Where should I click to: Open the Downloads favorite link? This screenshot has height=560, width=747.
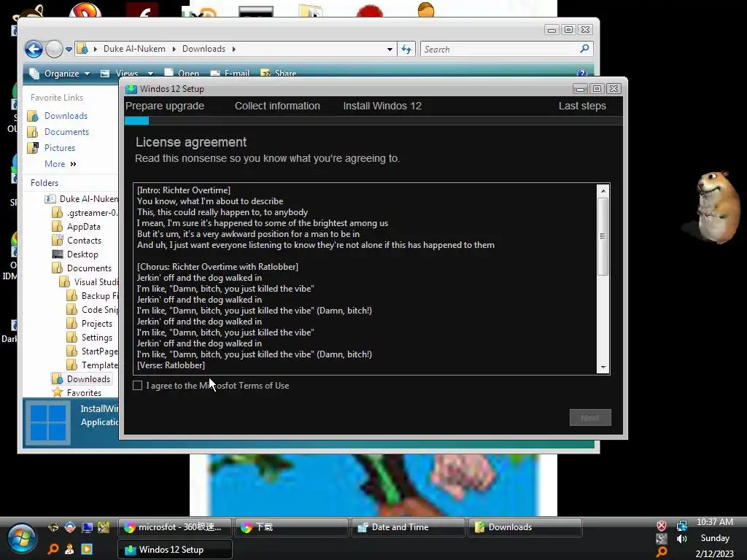coord(66,116)
